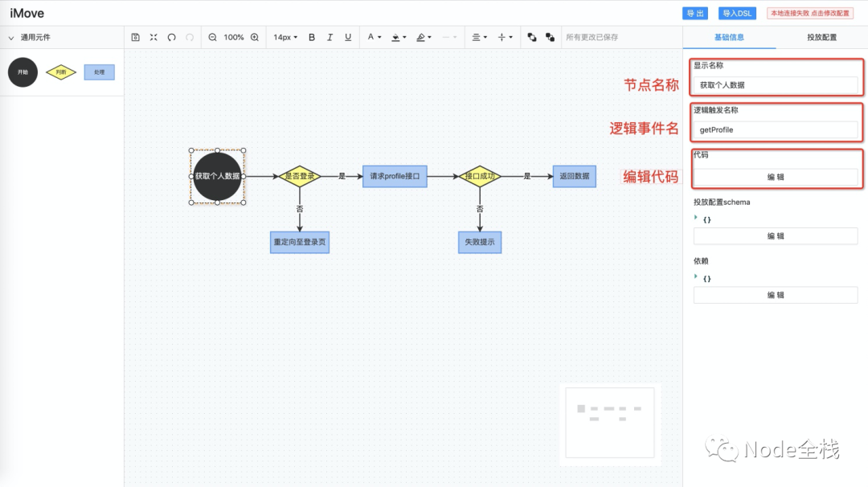Click the 导出 export button
868x487 pixels.
(x=694, y=13)
